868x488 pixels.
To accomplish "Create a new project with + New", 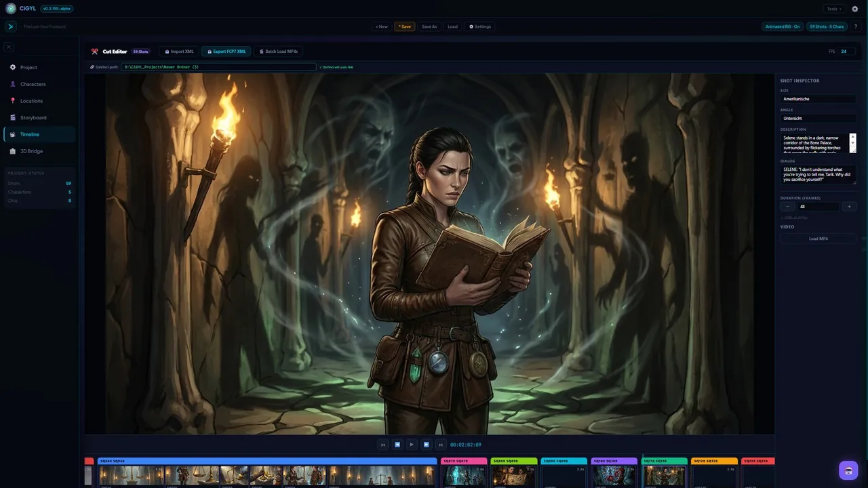I will pos(382,26).
